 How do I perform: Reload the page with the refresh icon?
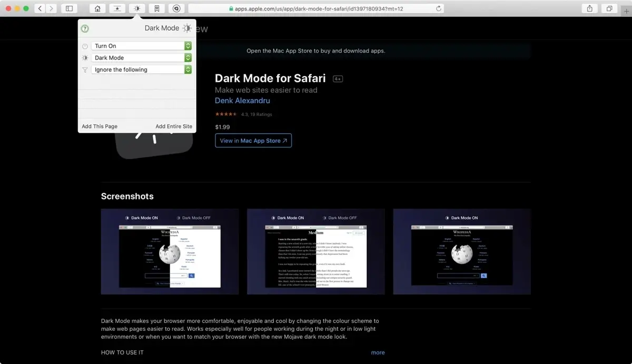[x=439, y=8]
